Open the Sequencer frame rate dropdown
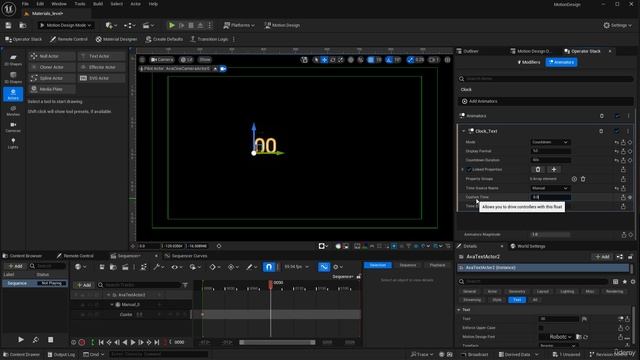The height and width of the screenshot is (360, 640). [x=296, y=267]
